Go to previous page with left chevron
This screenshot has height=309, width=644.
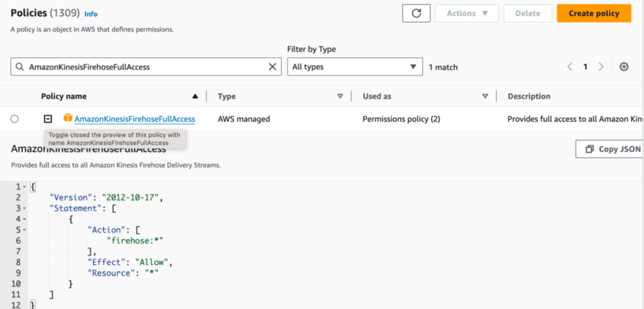pos(570,67)
